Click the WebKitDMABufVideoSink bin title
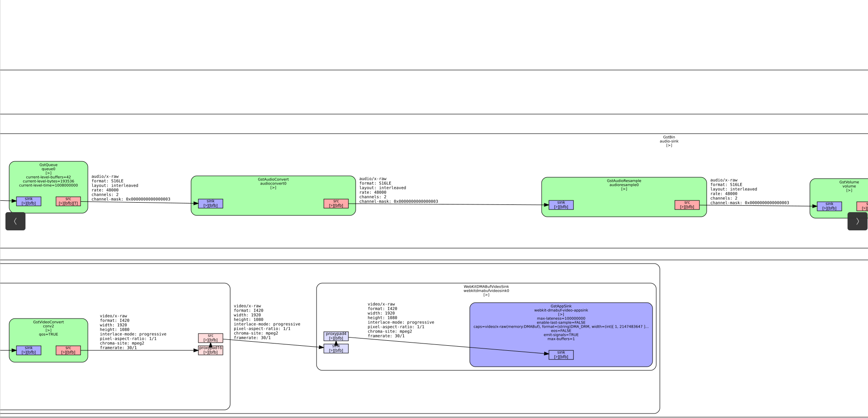868x418 pixels. click(x=486, y=287)
